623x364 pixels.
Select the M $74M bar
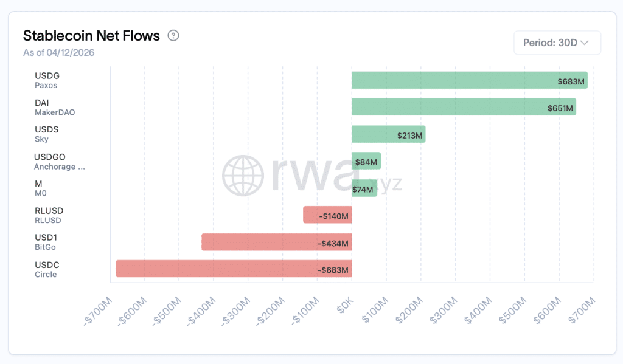pyautogui.click(x=364, y=188)
